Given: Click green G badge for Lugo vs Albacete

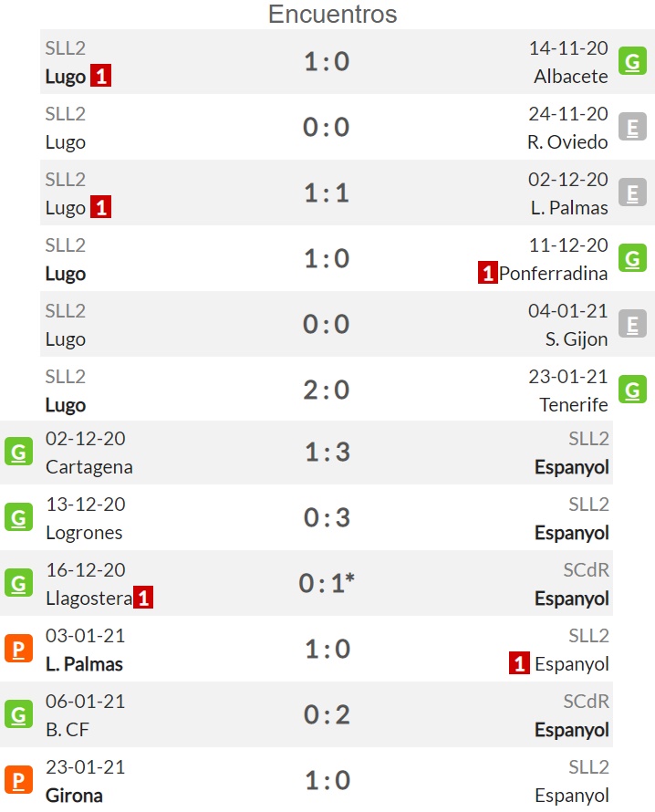Looking at the screenshot, I should (632, 61).
